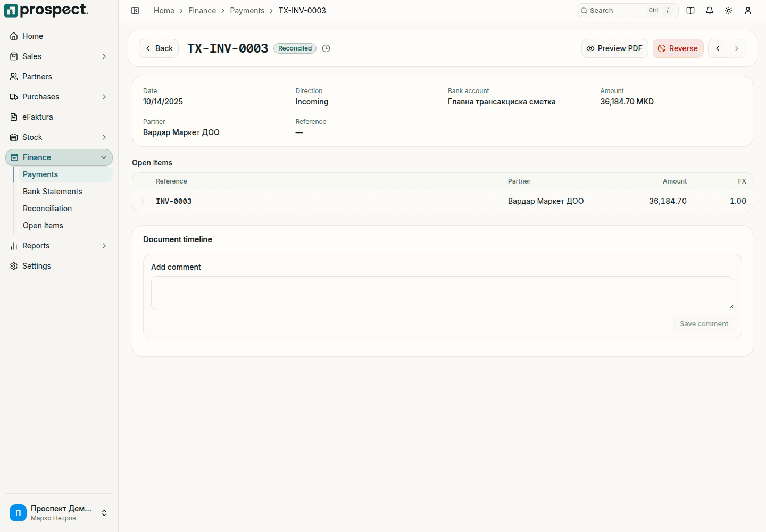The image size is (766, 532).
Task: Click the Settings gear icon
Action: pyautogui.click(x=14, y=266)
